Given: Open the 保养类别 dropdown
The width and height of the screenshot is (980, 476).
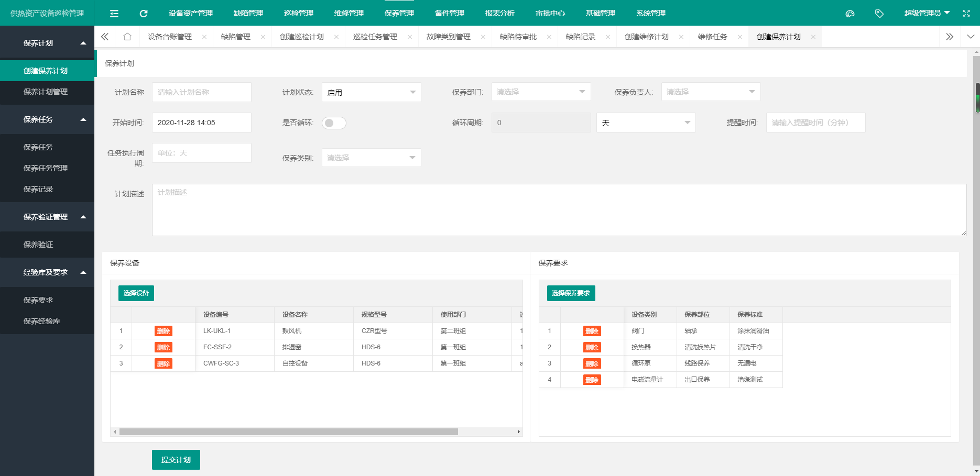Looking at the screenshot, I should coord(371,158).
